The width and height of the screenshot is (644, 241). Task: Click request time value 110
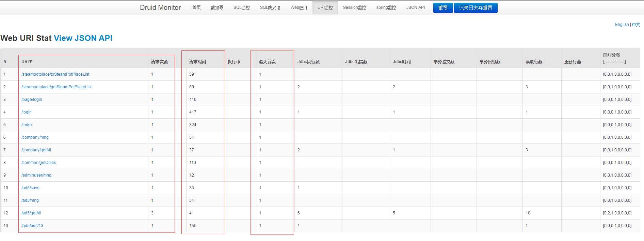point(193,163)
